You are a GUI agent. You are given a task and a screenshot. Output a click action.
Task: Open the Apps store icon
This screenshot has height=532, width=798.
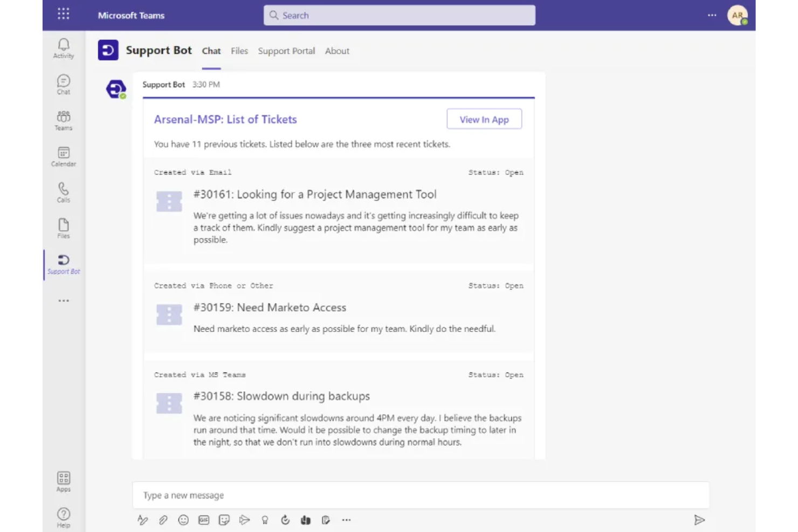coord(63,481)
